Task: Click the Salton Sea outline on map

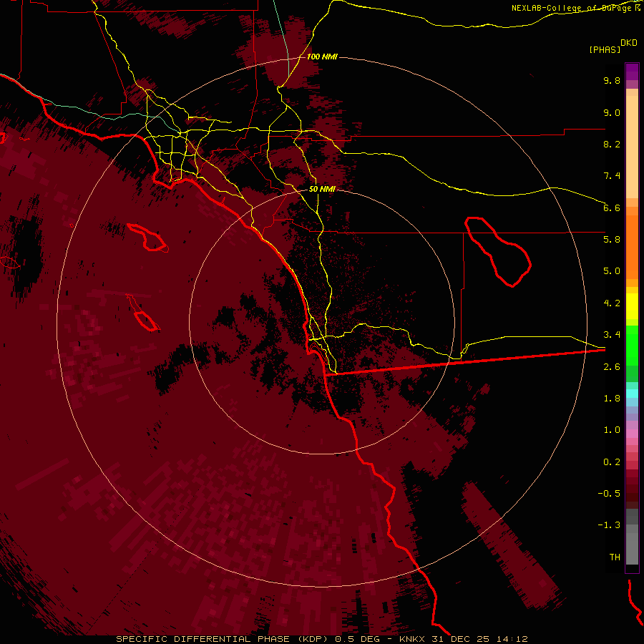Action: 498,251
